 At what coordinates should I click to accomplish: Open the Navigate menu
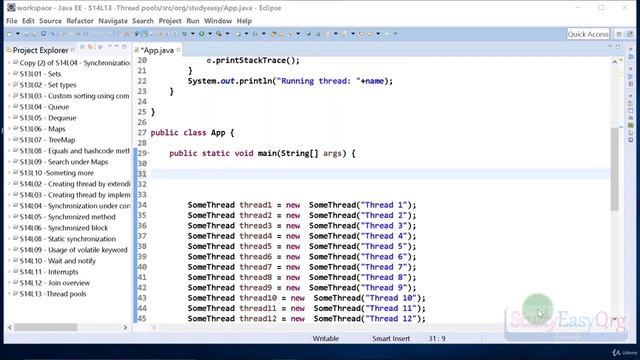point(113,21)
